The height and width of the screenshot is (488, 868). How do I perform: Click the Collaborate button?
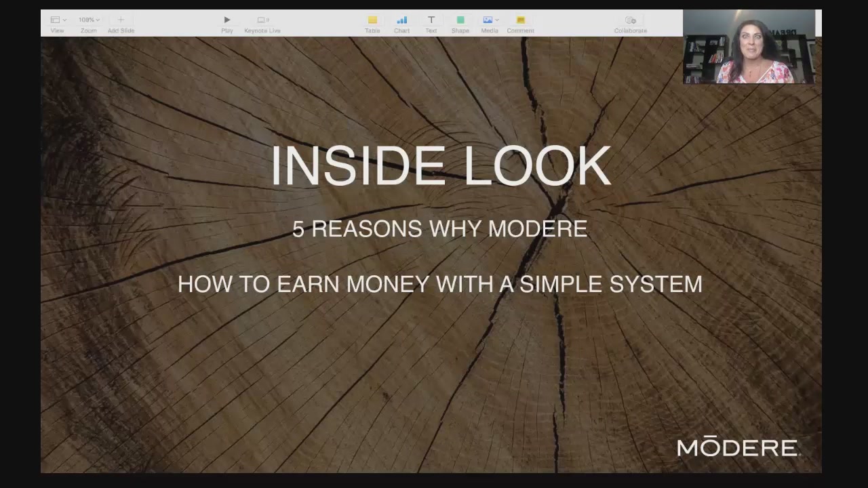(631, 24)
